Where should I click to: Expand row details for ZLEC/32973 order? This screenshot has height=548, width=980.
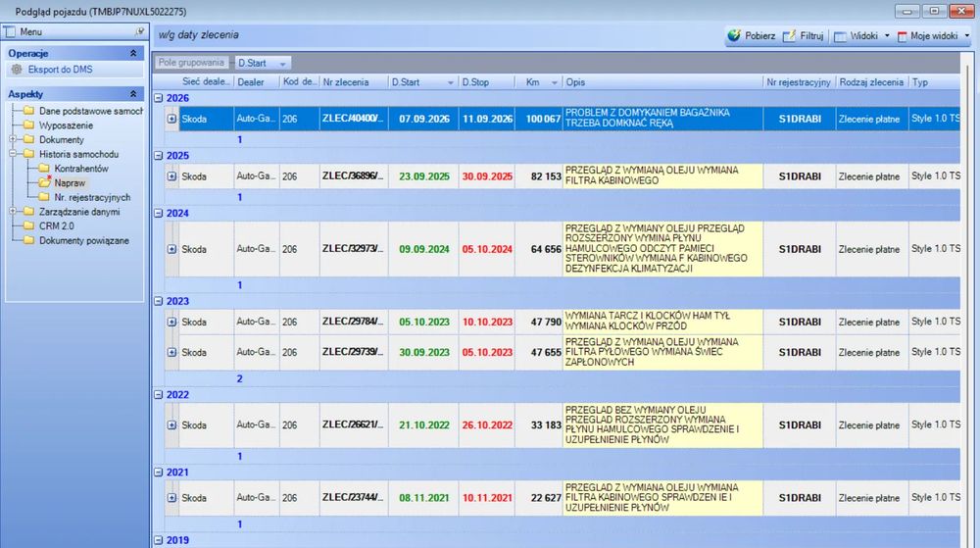(171, 249)
